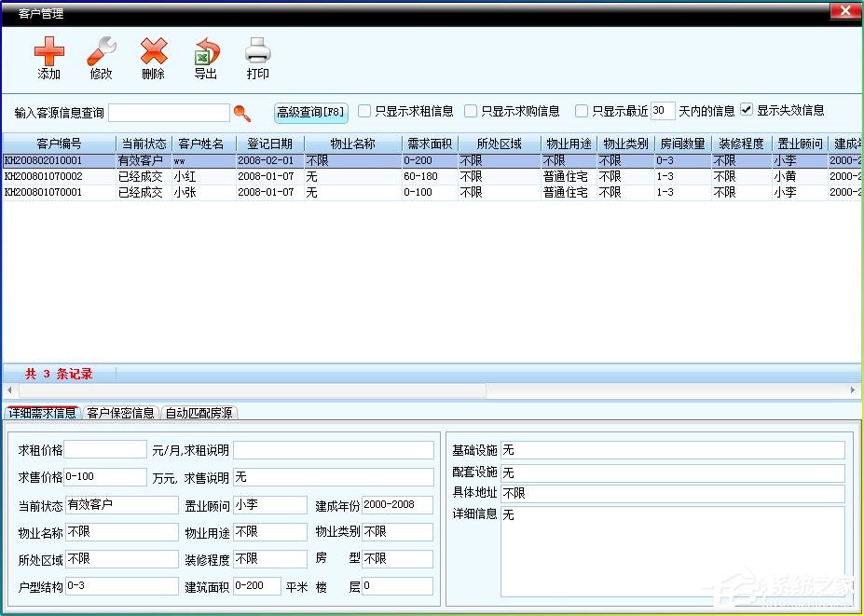Open 高级查询[F8] advanced search

[x=310, y=112]
